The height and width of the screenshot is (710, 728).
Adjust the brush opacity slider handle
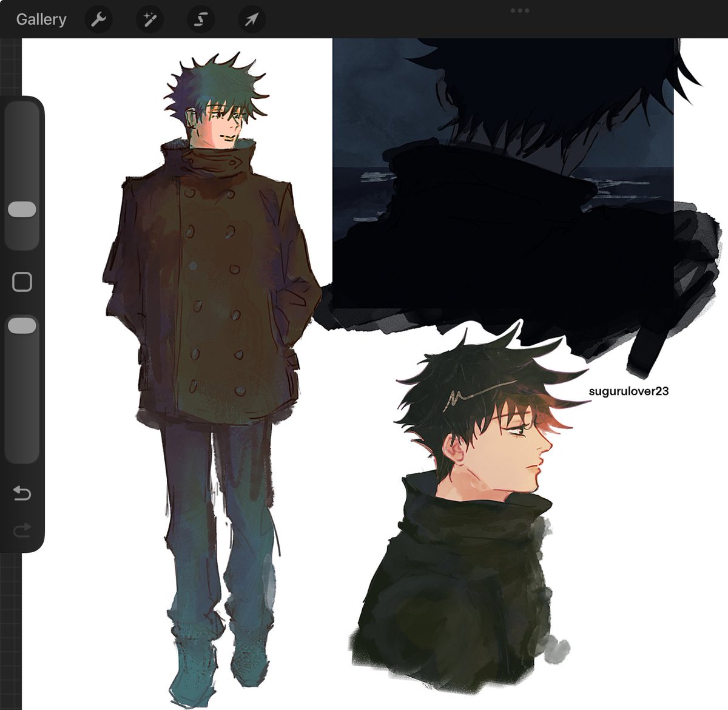point(22,326)
